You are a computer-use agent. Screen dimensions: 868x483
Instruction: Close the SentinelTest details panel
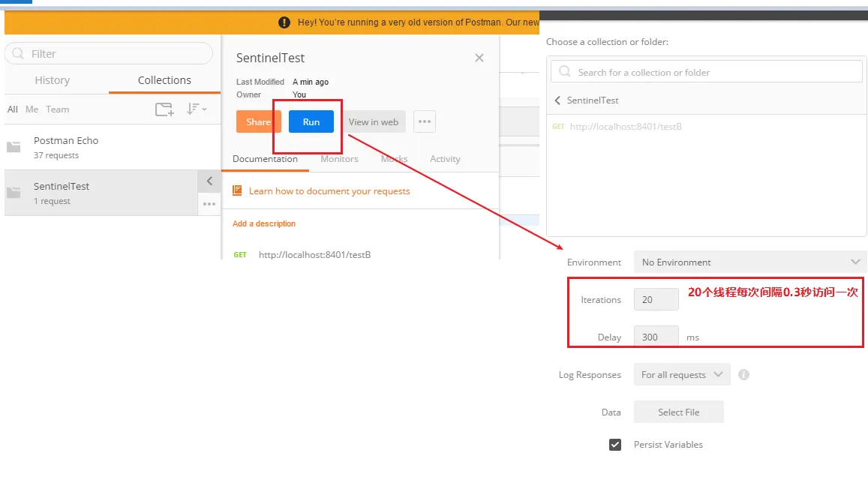479,58
